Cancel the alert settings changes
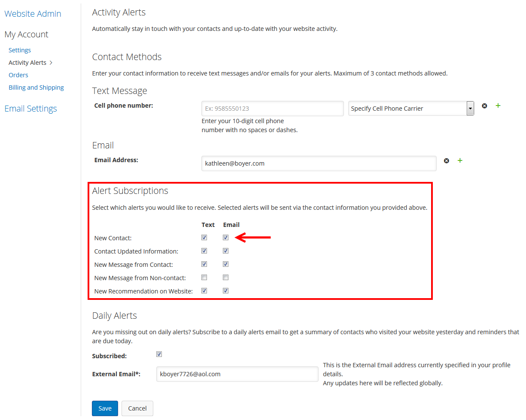Viewport: 526px width, 420px height. point(137,408)
